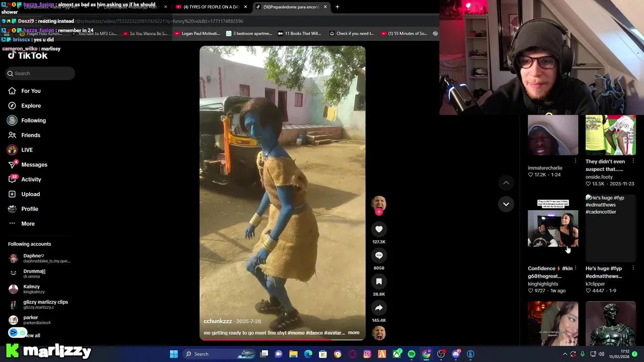Open options for the k7clipper video

click(633, 268)
